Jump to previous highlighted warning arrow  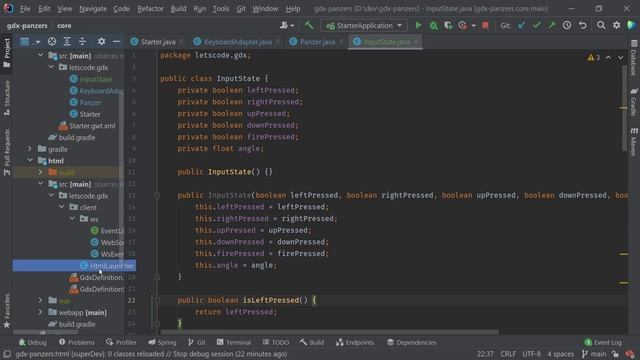(608, 58)
